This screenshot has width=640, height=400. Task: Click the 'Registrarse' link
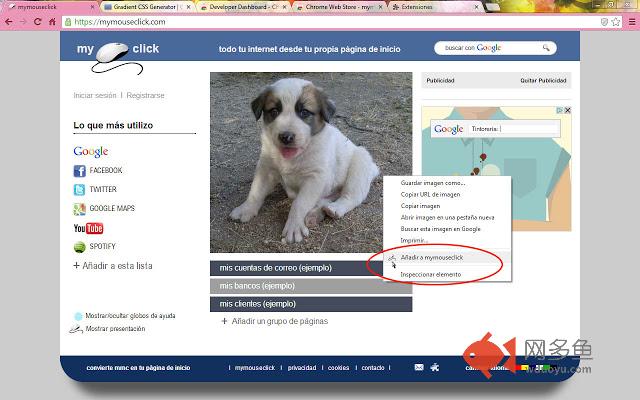click(145, 96)
